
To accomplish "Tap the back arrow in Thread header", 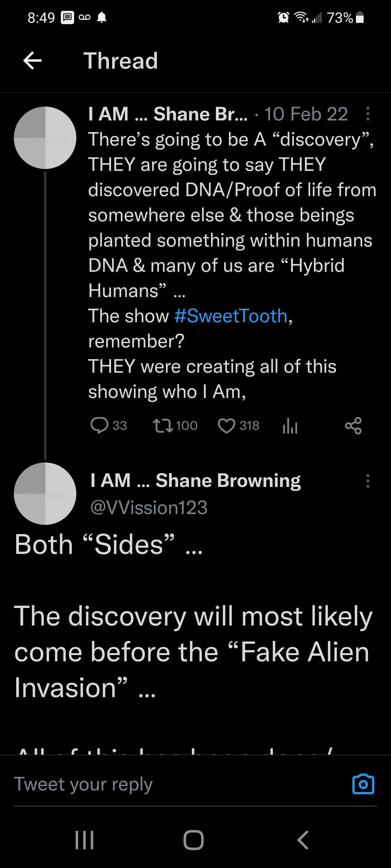I will coord(32,61).
